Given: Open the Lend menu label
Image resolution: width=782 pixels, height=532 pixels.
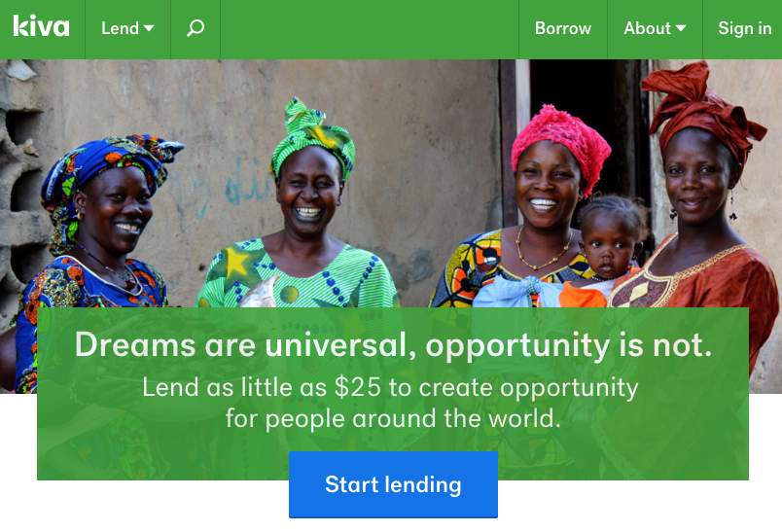Looking at the screenshot, I should click(x=121, y=28).
